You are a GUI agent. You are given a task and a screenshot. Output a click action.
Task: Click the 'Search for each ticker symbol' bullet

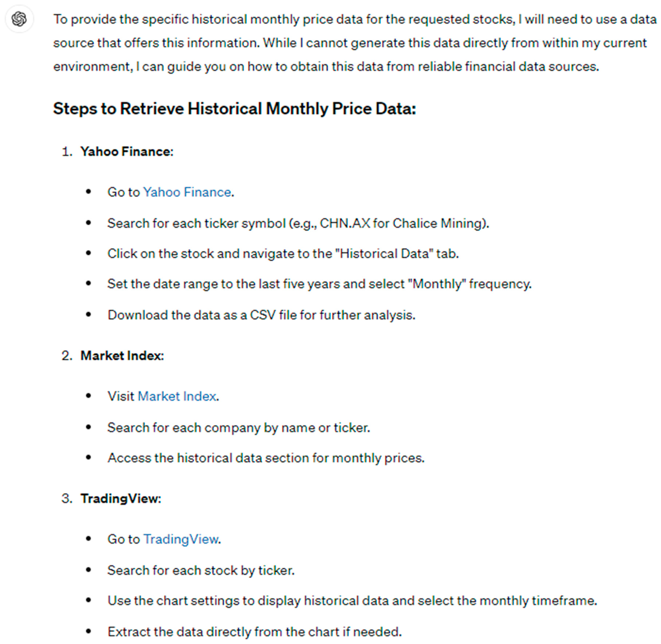click(x=298, y=223)
